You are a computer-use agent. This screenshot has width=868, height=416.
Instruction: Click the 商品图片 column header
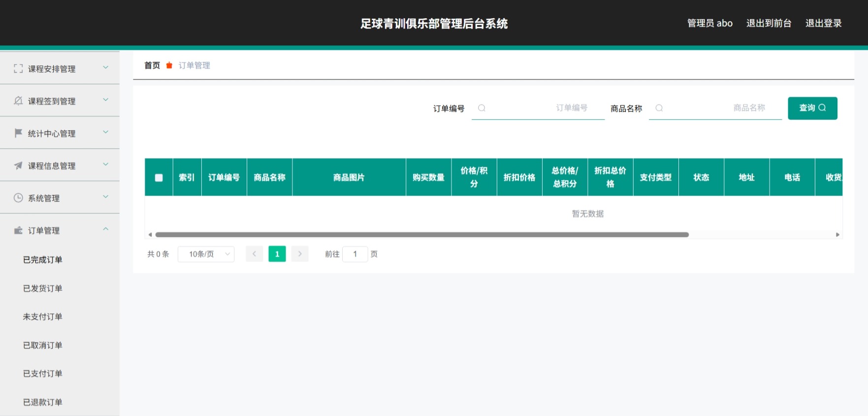(x=349, y=177)
